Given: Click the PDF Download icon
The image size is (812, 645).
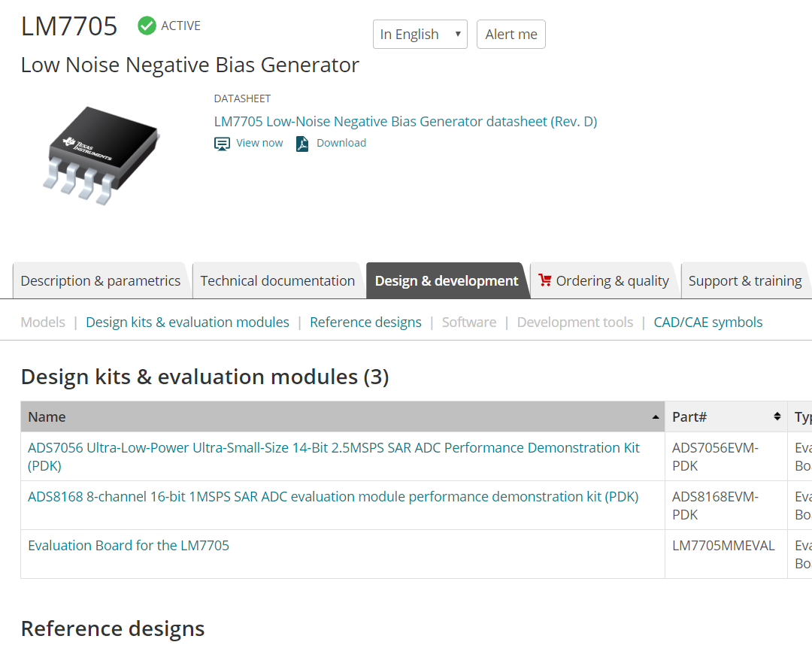Looking at the screenshot, I should pyautogui.click(x=302, y=144).
